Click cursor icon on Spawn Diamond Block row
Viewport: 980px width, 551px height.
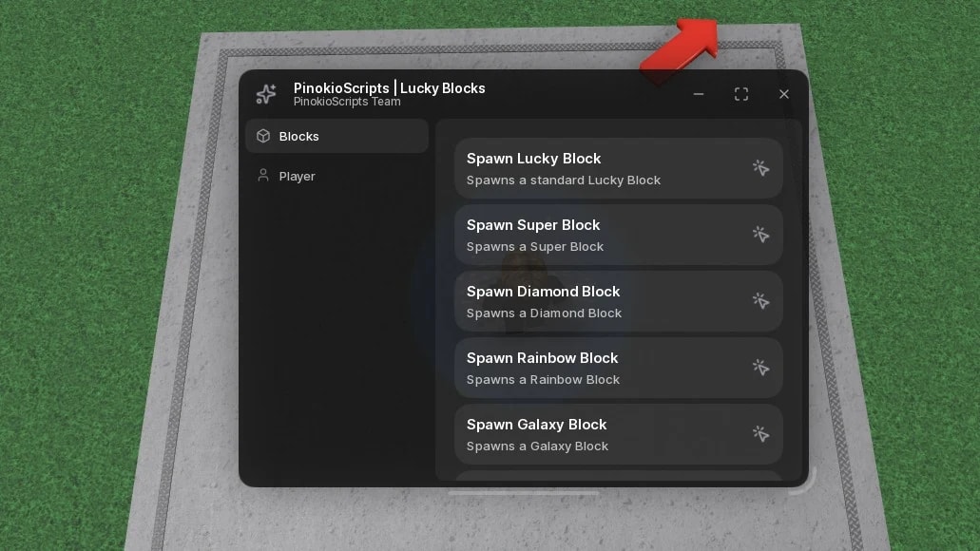point(760,301)
